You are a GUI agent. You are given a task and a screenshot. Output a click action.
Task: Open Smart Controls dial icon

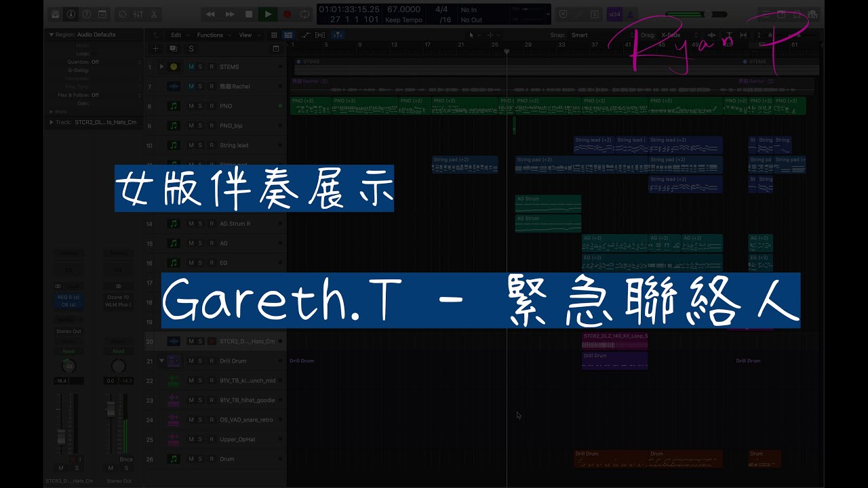tap(123, 14)
